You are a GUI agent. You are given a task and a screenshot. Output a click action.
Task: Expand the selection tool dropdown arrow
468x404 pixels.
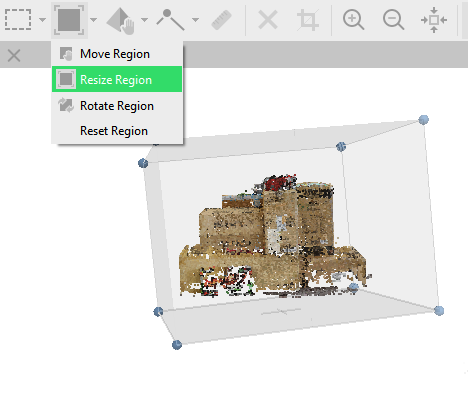click(42, 20)
